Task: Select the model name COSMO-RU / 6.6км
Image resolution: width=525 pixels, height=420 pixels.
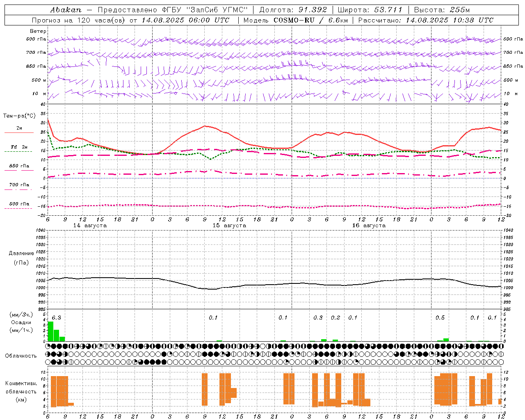Action: (x=311, y=20)
